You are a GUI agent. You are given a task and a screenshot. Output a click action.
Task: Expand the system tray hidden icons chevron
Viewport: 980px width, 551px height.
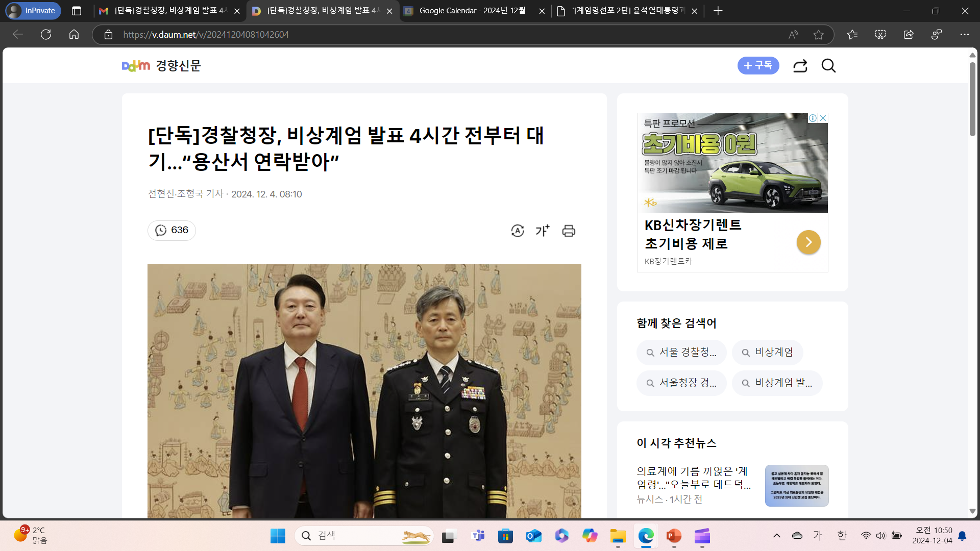coord(777,536)
